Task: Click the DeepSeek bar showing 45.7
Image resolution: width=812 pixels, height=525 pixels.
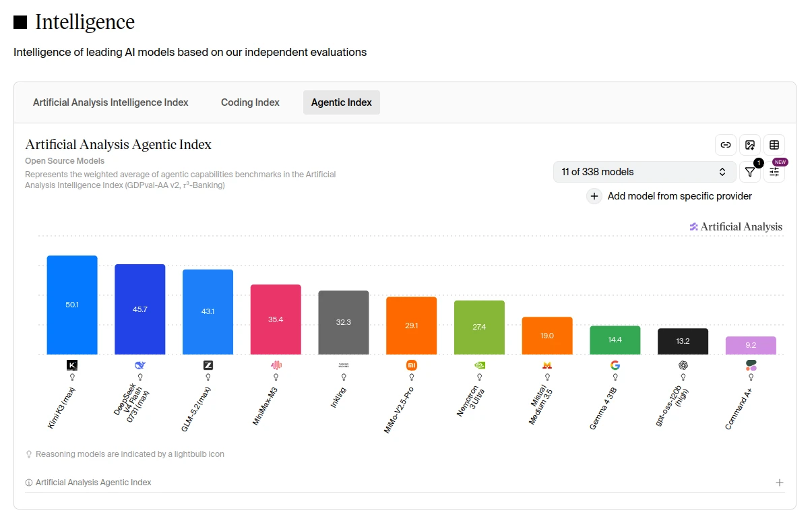Action: 139,309
